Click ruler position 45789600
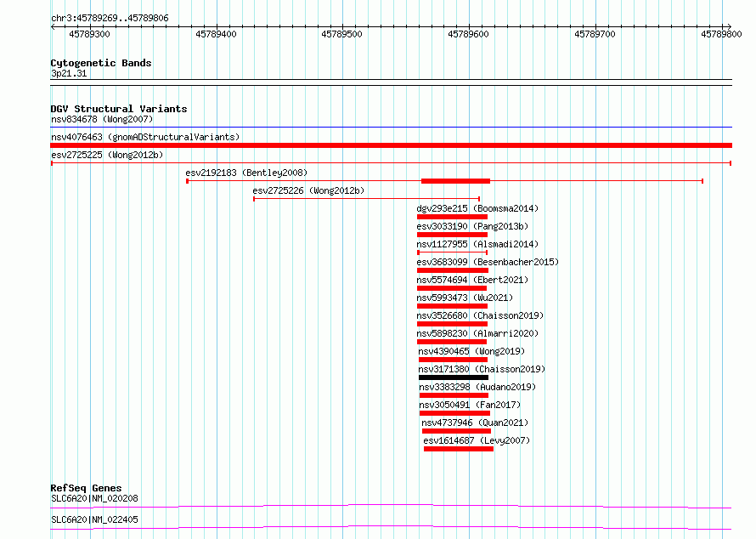The width and height of the screenshot is (756, 539). 468,34
